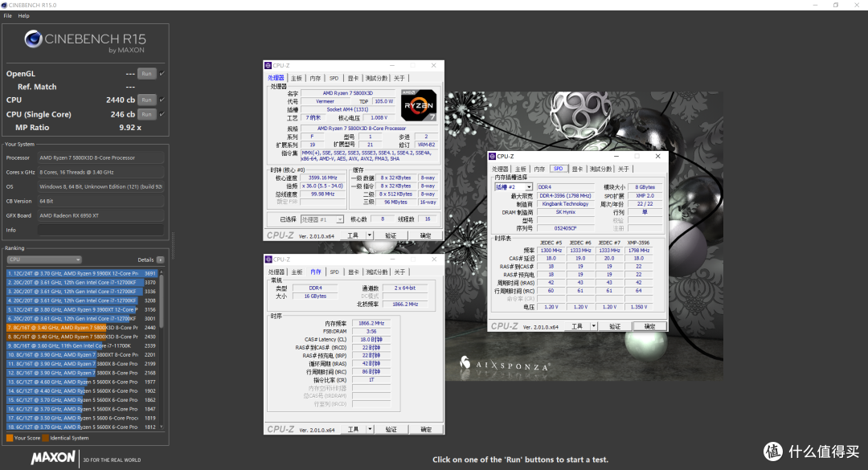Select ranking row 9 Core i7-11700K 2339
868x470 pixels.
pos(82,345)
